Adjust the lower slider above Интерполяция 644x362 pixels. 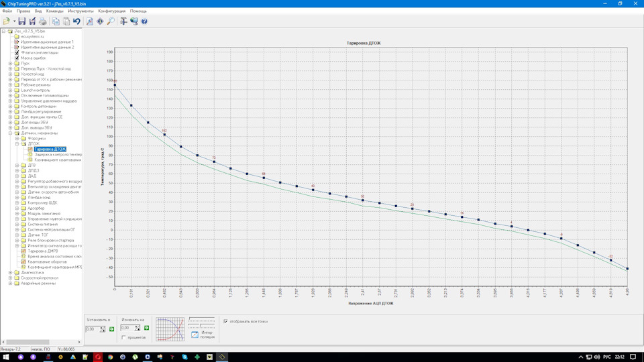(x=201, y=326)
